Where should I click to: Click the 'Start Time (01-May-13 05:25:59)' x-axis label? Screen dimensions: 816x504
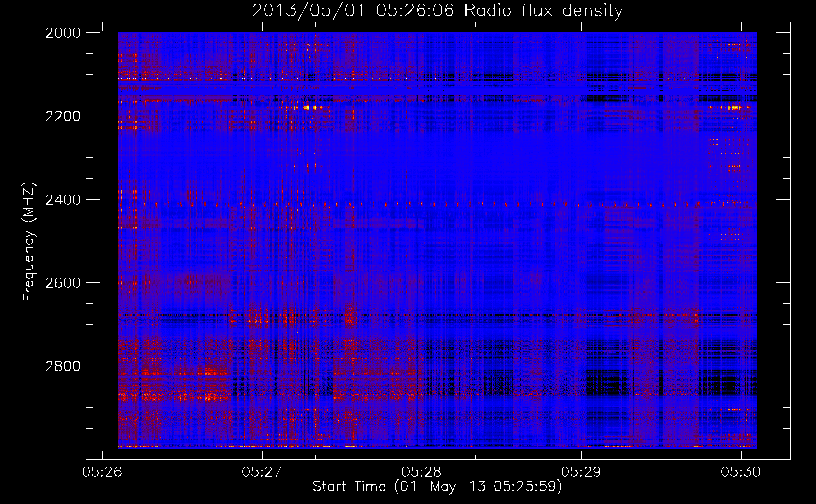point(437,487)
